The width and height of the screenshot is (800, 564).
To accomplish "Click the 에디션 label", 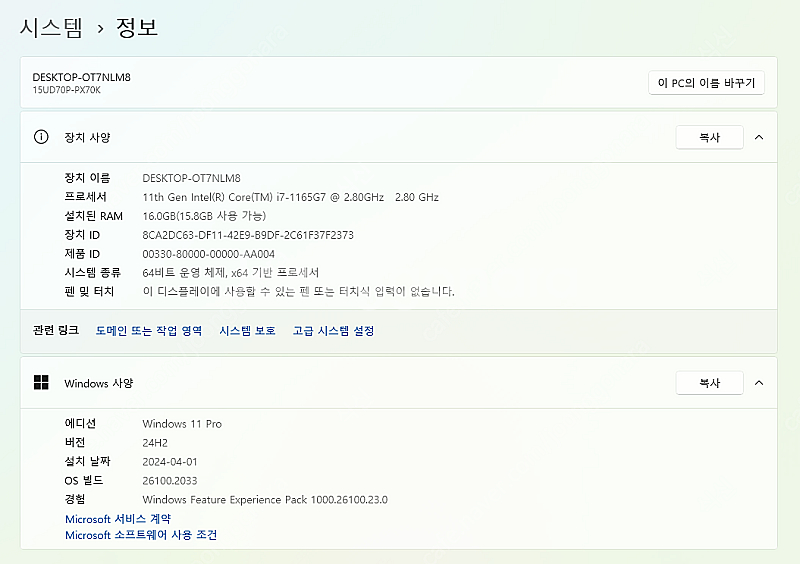I will tap(80, 423).
